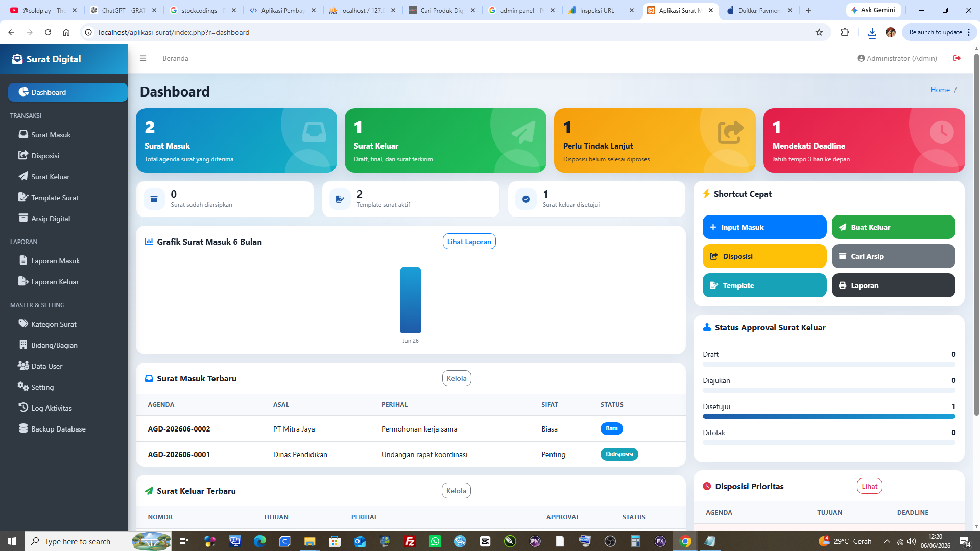Open browser downloads icon
Screen dimensions: 980x551
[x=872, y=33]
